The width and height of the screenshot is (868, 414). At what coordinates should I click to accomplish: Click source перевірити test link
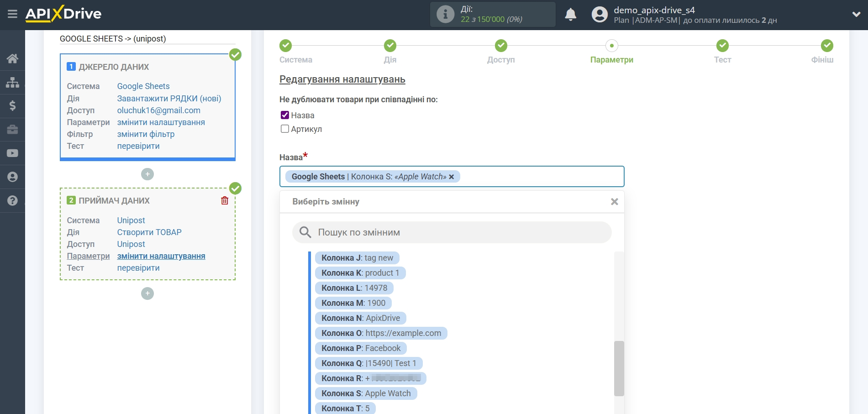pos(138,146)
